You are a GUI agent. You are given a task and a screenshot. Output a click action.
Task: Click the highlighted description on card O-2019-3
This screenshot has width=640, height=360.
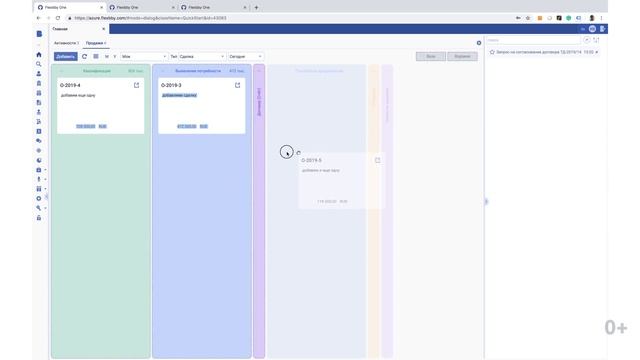[x=180, y=95]
